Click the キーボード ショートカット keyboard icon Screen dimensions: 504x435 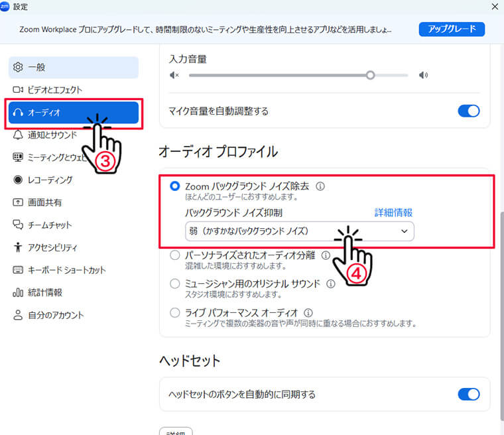pyautogui.click(x=19, y=270)
